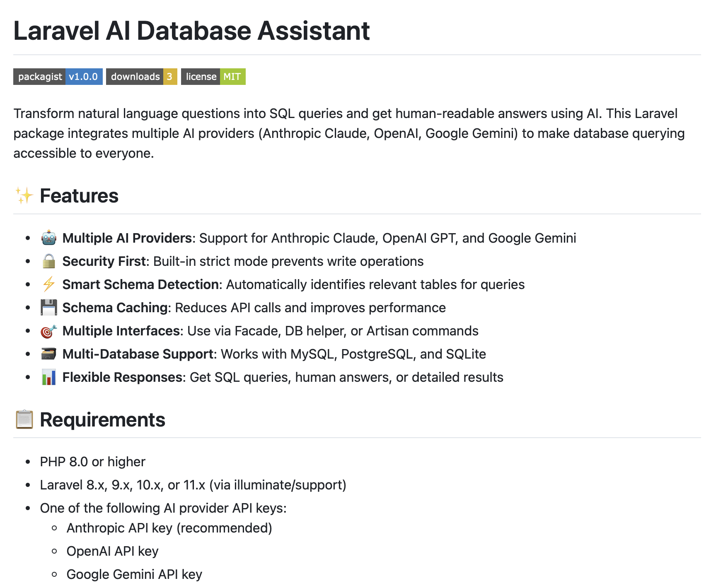Click the sparkles icon beside Features
The width and height of the screenshot is (716, 588).
[x=24, y=195]
